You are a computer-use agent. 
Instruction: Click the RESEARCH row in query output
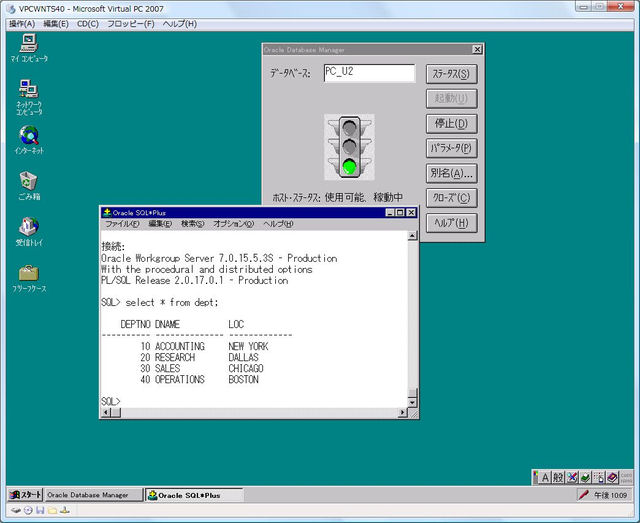199,357
